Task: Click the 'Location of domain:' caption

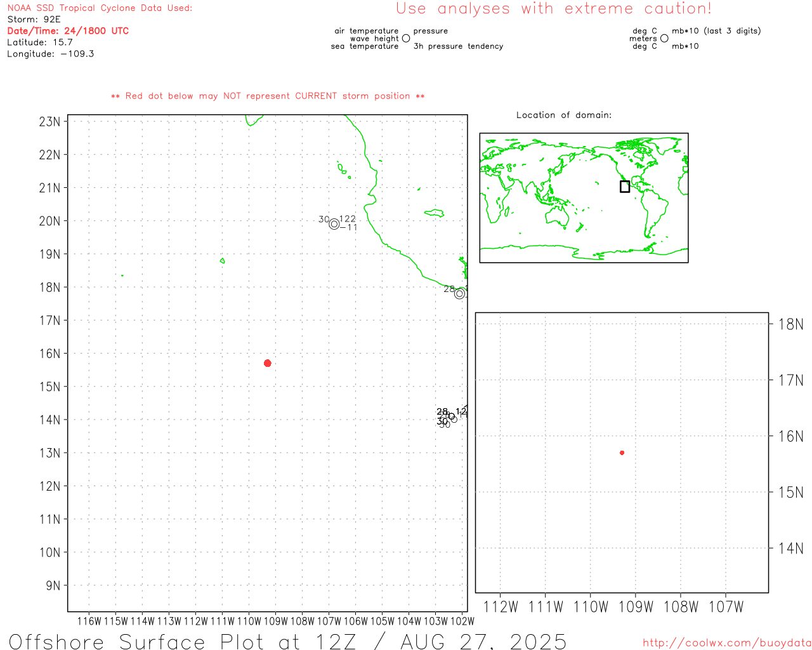Action: click(564, 115)
